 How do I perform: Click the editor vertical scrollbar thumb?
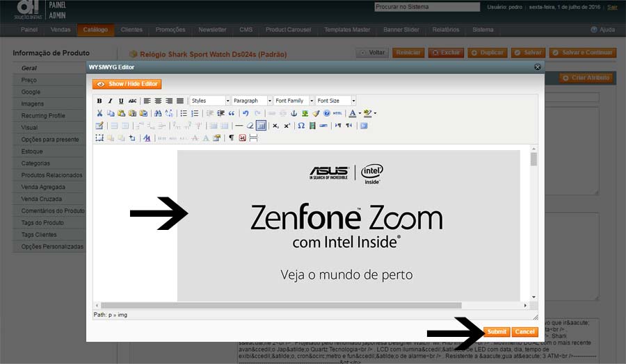pos(533,159)
